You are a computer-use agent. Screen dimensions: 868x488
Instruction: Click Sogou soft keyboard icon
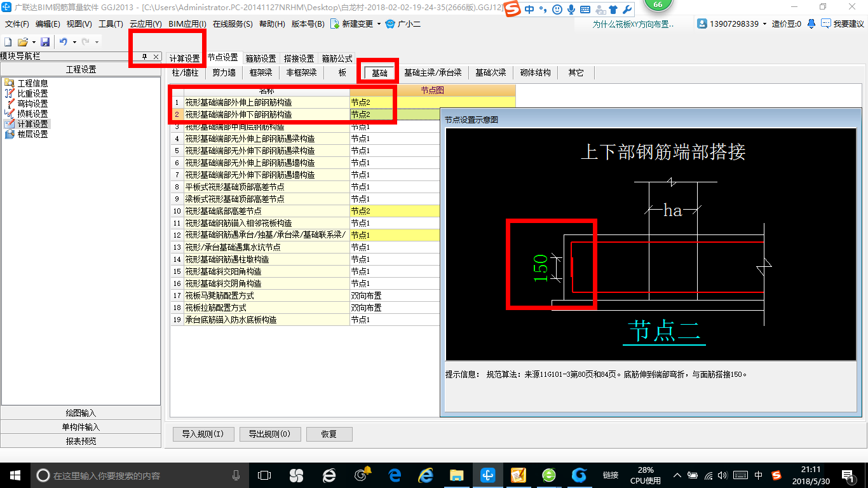(x=585, y=10)
